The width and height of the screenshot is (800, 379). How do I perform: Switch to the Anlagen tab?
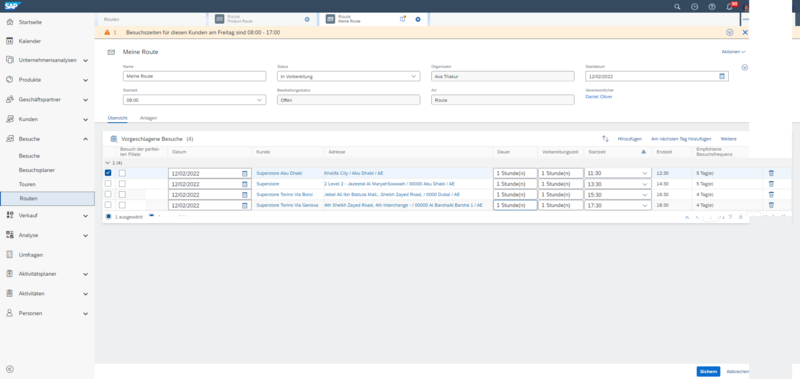(x=148, y=118)
